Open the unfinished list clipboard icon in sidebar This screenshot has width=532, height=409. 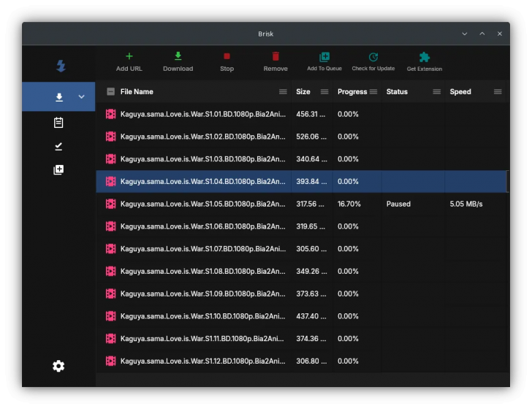(58, 123)
